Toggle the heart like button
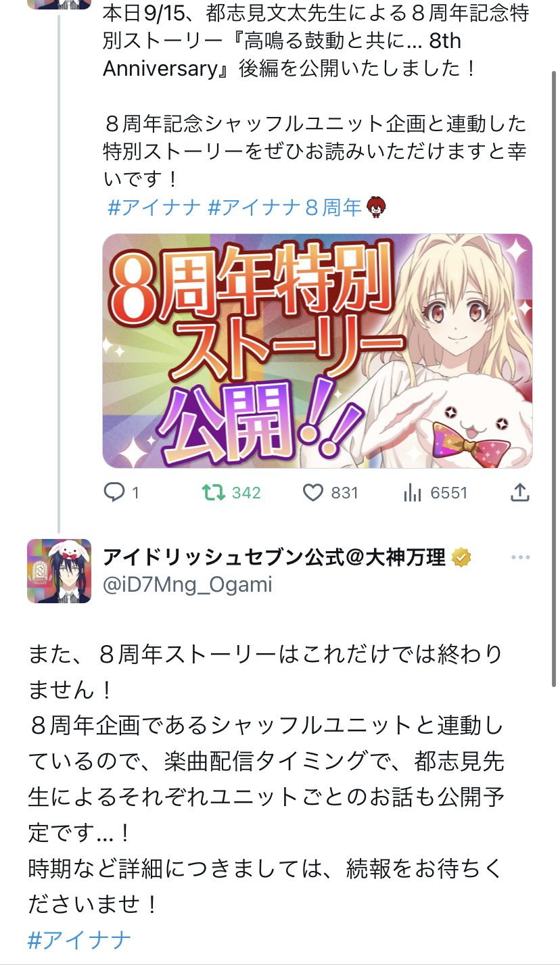This screenshot has height=965, width=560. coord(312,493)
